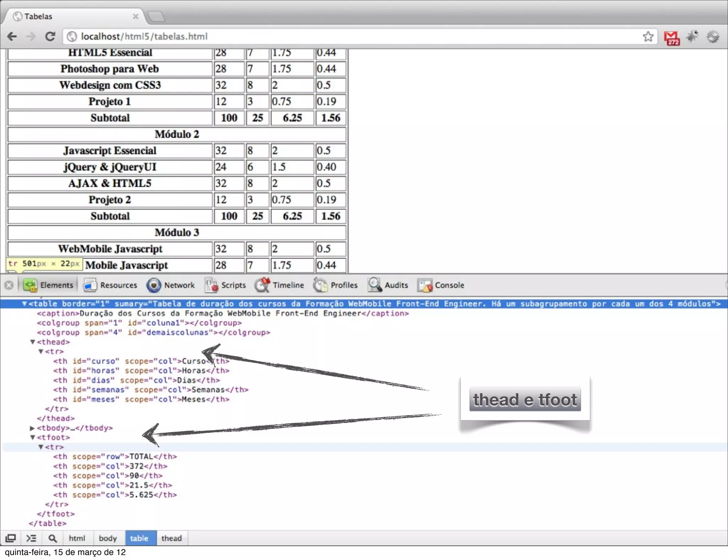Open the Console panel

coord(441,285)
